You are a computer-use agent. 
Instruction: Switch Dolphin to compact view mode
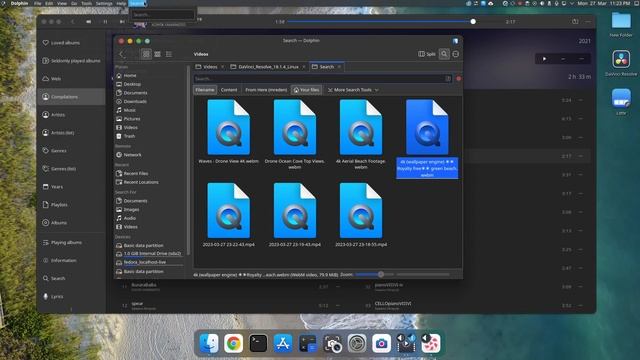coord(158,54)
